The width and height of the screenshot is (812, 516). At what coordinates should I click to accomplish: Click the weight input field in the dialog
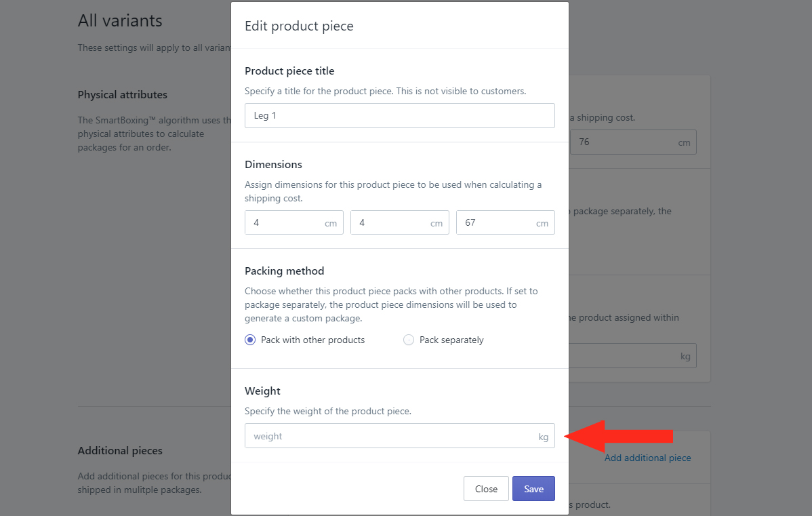click(399, 436)
